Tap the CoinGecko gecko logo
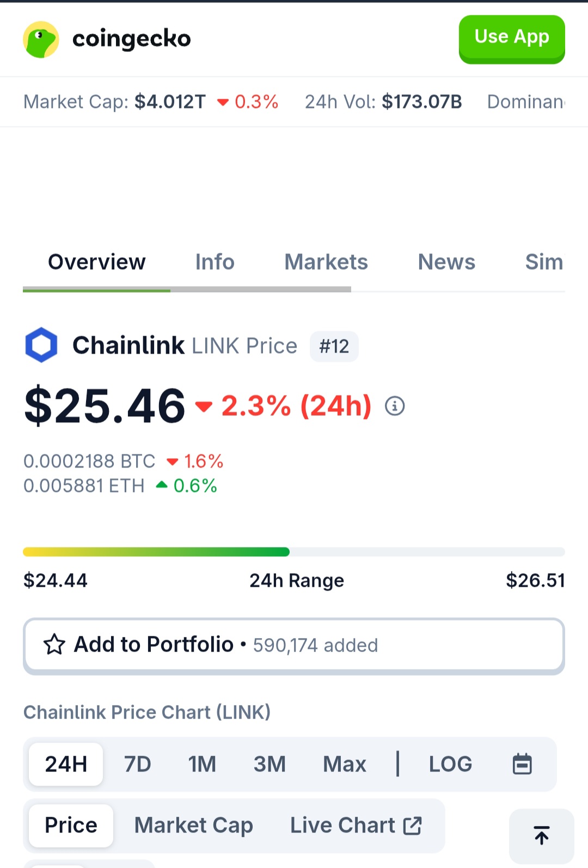The height and width of the screenshot is (868, 588). coord(41,39)
